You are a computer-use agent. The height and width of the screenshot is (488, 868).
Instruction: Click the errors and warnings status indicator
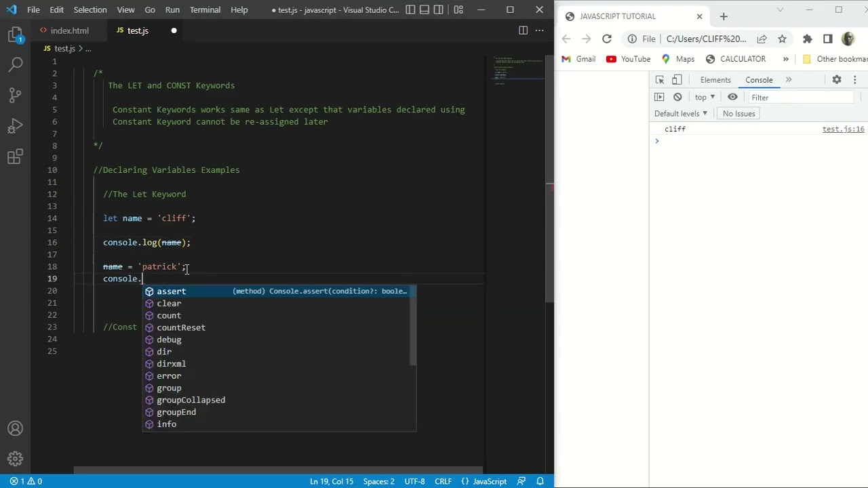[26, 481]
